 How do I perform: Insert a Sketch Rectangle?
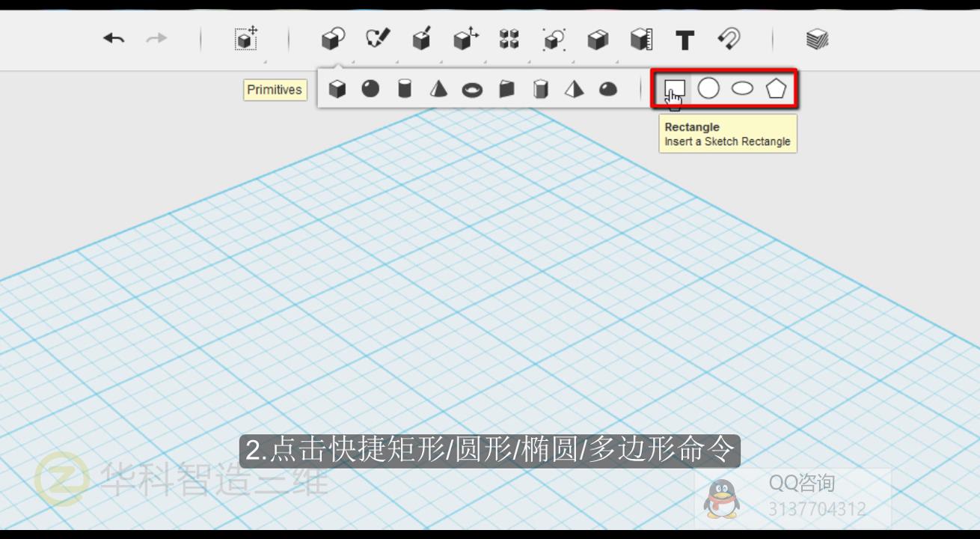point(675,88)
